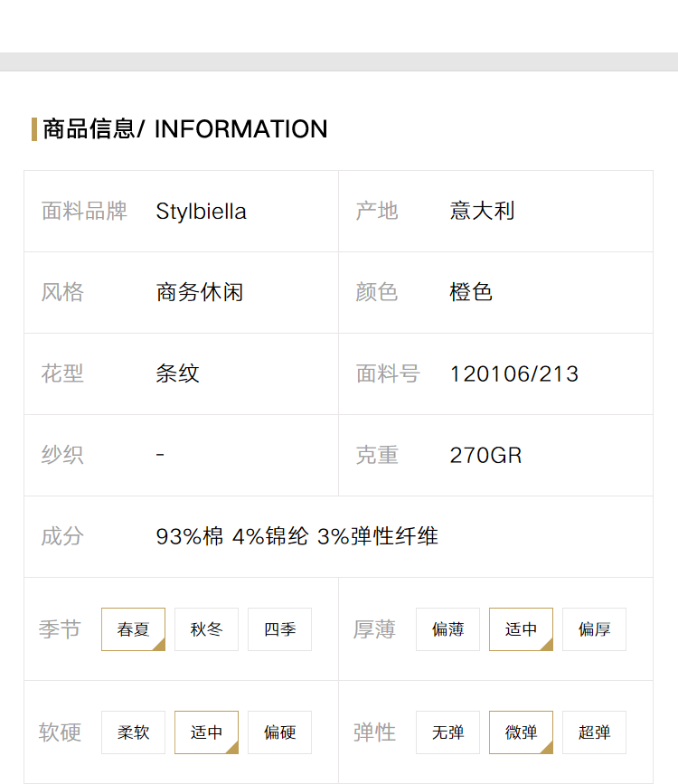Click the 商务休闲 style value
678x784 pixels.
pos(200,292)
